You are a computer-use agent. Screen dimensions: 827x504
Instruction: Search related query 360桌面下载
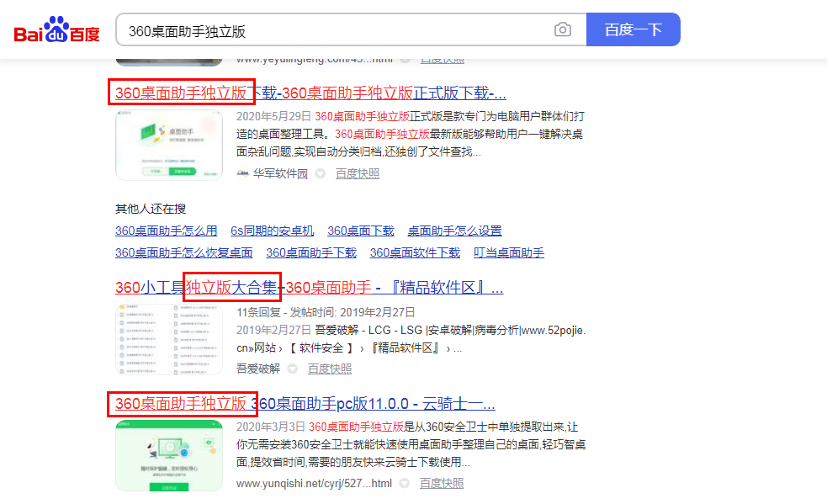coord(361,231)
